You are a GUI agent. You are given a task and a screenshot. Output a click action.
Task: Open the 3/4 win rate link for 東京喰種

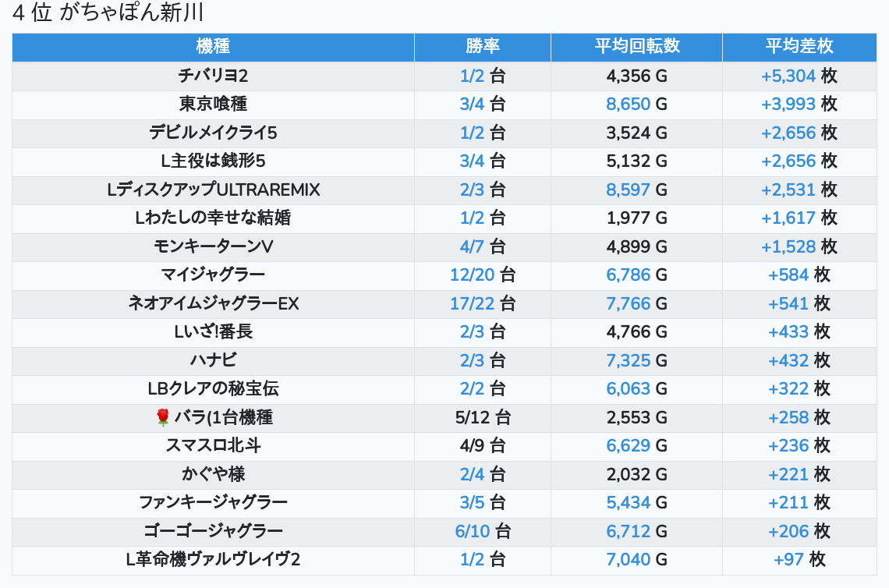[472, 104]
